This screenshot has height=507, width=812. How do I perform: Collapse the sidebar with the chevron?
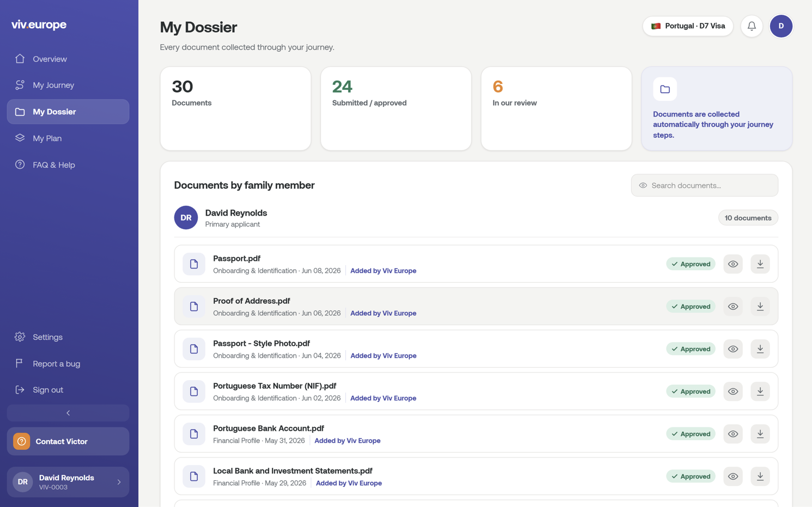(68, 413)
